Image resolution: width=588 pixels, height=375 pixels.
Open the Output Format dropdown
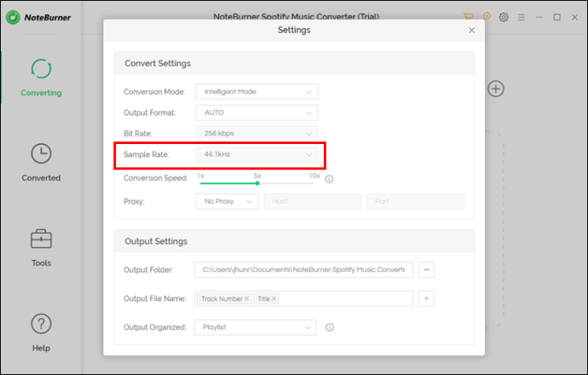[257, 112]
